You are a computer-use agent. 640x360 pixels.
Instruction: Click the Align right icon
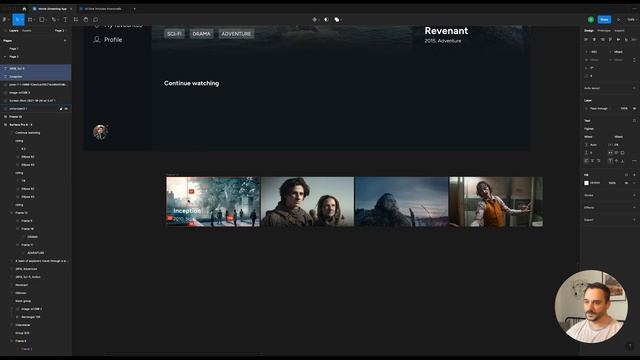coord(602,40)
